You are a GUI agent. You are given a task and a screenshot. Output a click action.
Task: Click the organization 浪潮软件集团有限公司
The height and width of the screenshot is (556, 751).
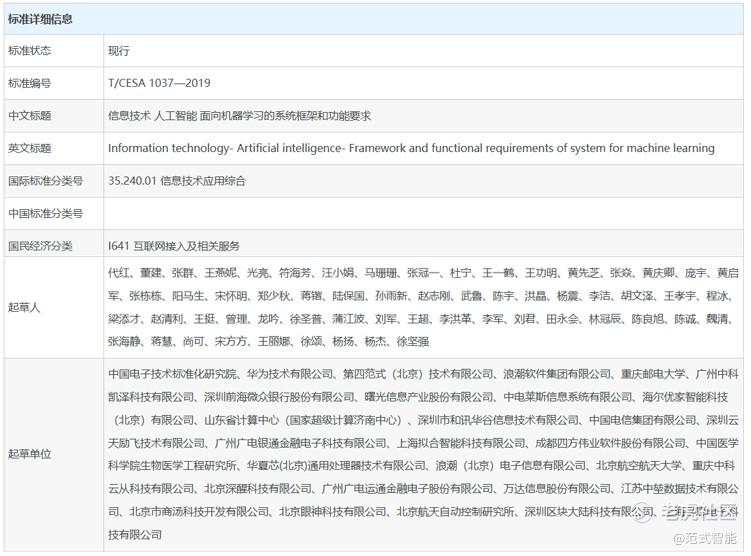(x=558, y=374)
